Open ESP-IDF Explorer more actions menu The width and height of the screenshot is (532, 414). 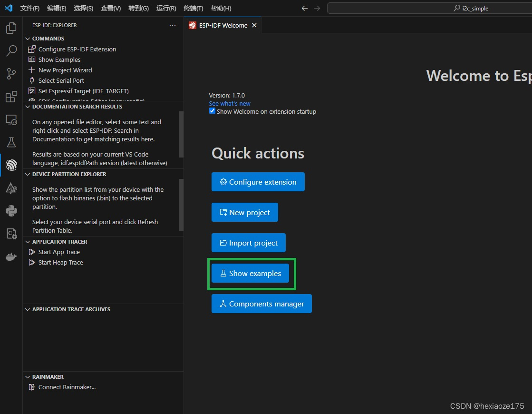(x=173, y=25)
